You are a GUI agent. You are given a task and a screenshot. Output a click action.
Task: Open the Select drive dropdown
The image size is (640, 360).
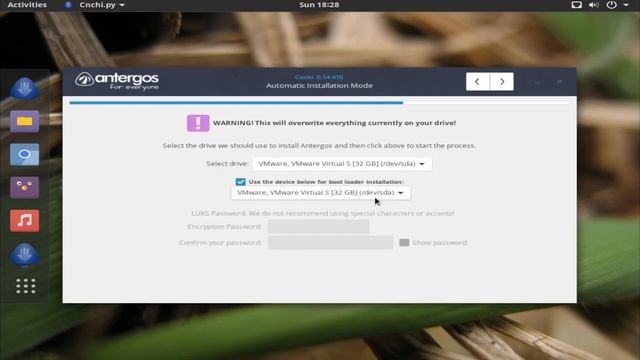[x=342, y=164]
